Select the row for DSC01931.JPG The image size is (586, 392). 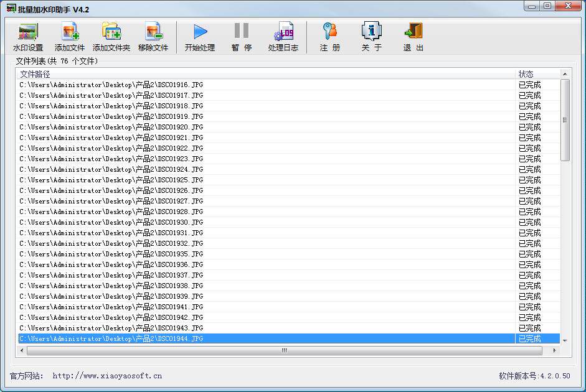tap(289, 233)
